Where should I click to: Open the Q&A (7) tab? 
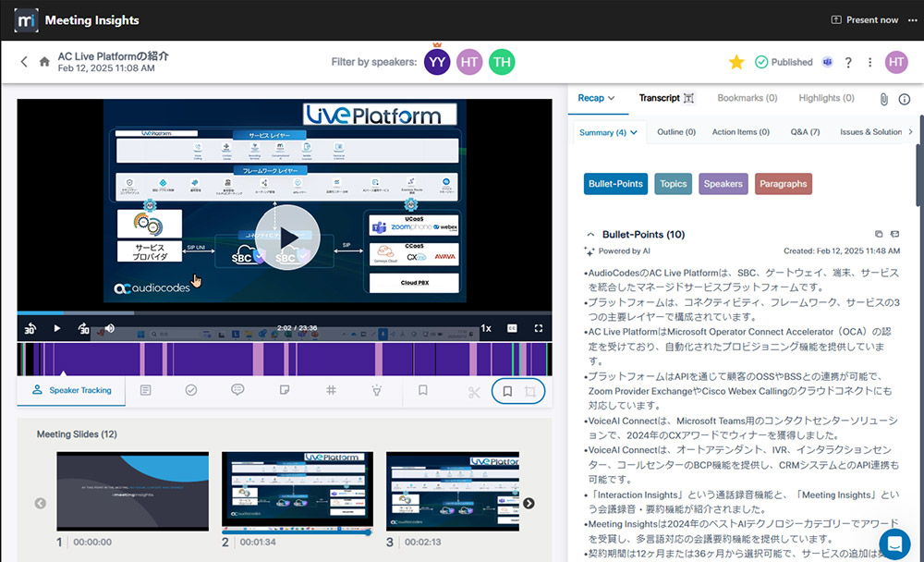click(805, 132)
